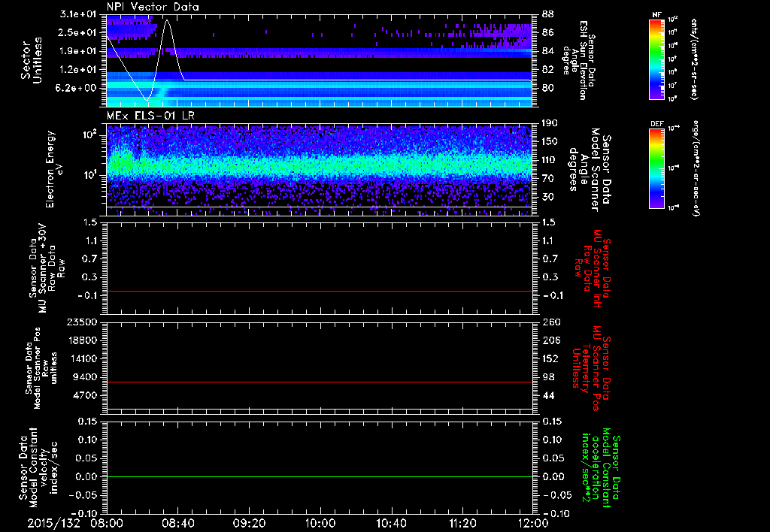Screen dimensions: 770x532
Task: Click the 'ESH Sun Elevation Angle' axis title
Action: 580,60
